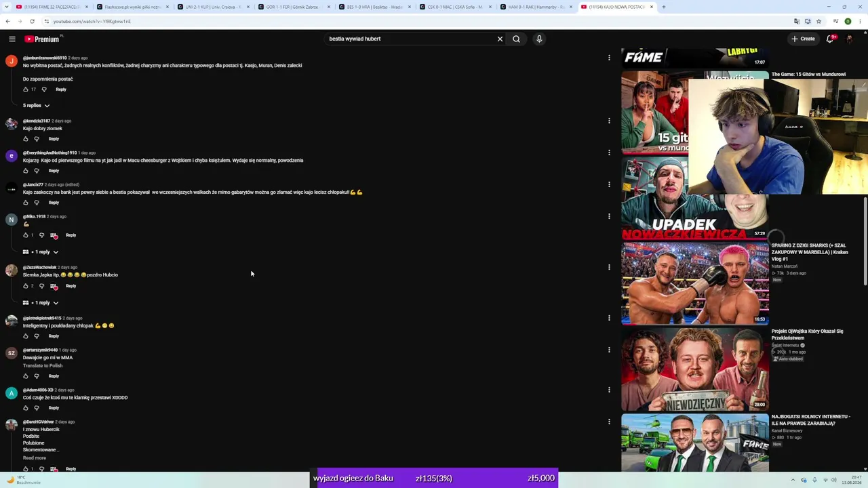Image resolution: width=868 pixels, height=488 pixels.
Task: Reload the page in the browser
Action: pyautogui.click(x=32, y=21)
